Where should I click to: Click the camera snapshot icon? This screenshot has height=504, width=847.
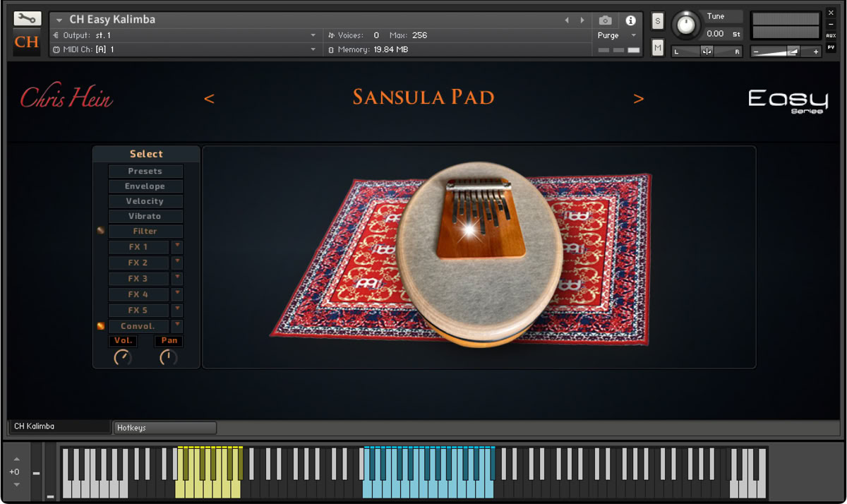pos(605,20)
